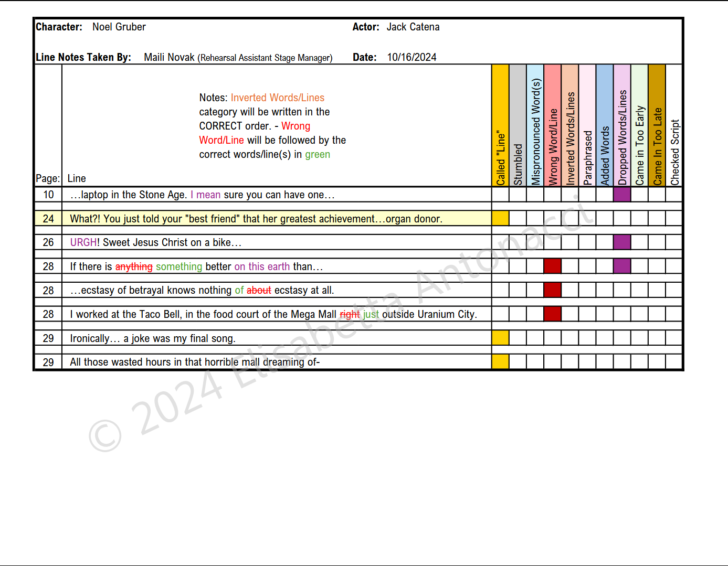728x566 pixels.
Task: Click the Paraphrased column header
Action: coord(587,125)
